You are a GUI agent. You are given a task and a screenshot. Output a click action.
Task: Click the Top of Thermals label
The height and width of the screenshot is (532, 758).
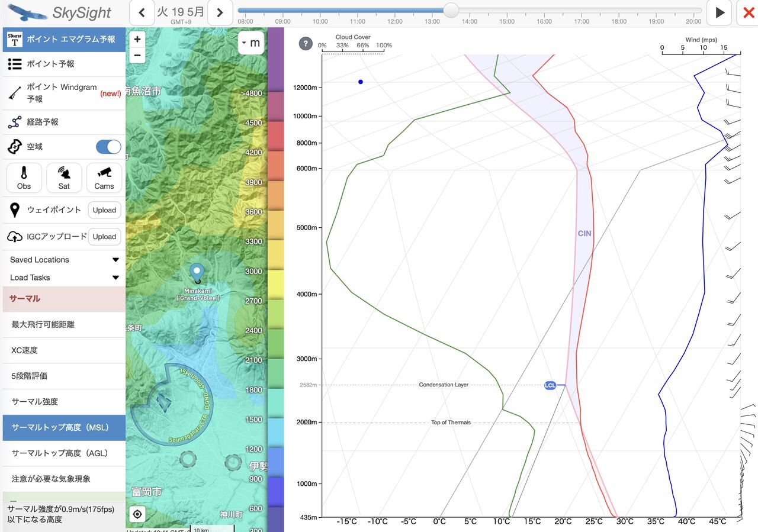click(451, 423)
